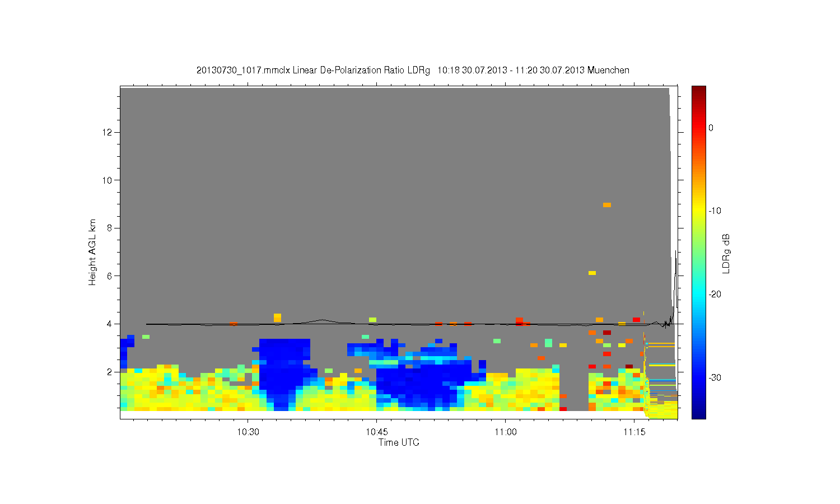Click the 11:15 time axis label
840x504 pixels.
coord(634,432)
